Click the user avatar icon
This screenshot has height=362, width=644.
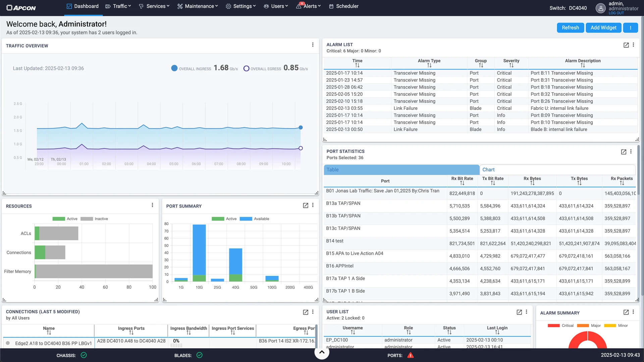click(600, 8)
